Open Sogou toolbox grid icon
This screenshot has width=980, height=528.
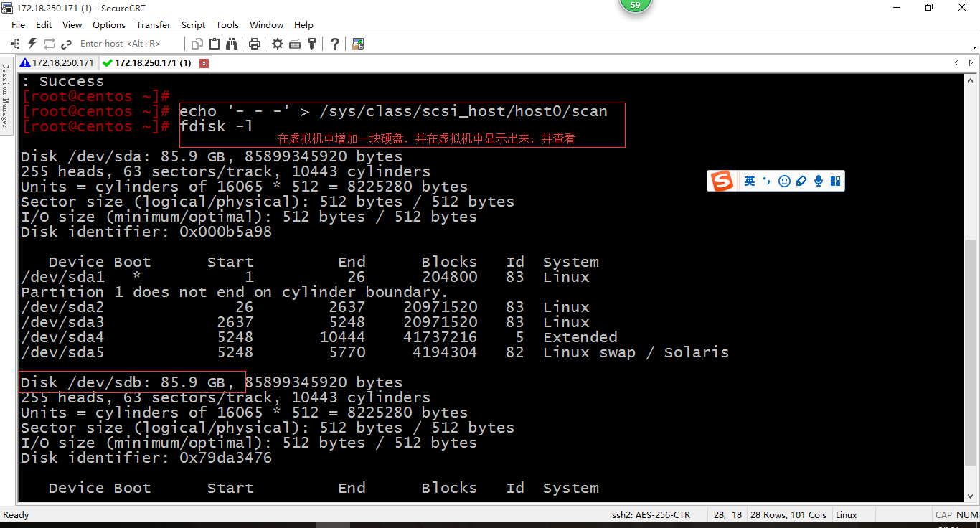click(x=835, y=181)
